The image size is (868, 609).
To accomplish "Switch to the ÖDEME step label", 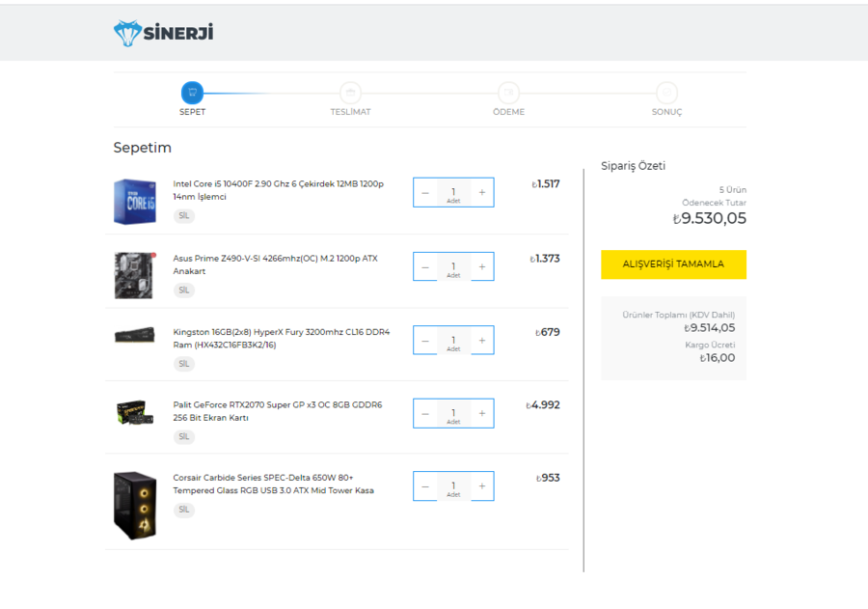I will 508,112.
